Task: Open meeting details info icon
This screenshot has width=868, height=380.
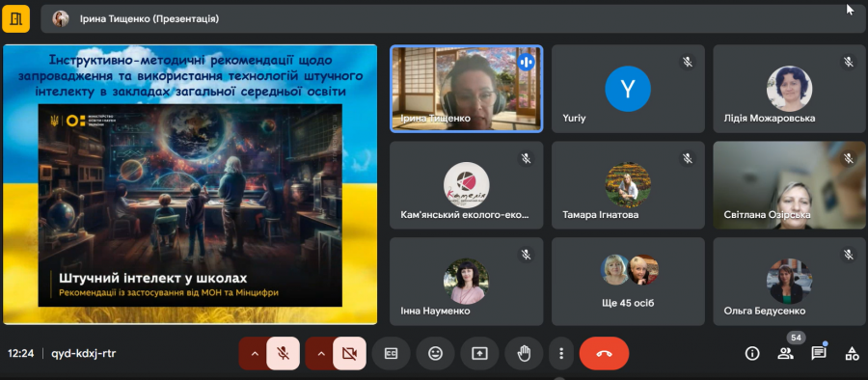Action: point(752,353)
